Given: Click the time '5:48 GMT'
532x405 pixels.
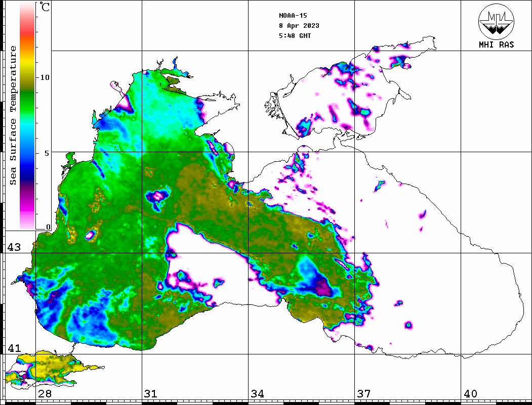Looking at the screenshot, I should (x=295, y=35).
